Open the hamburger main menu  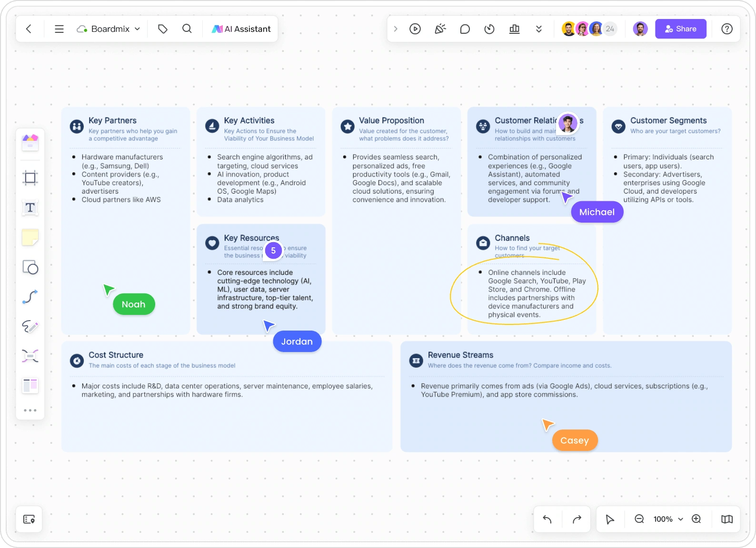click(59, 29)
